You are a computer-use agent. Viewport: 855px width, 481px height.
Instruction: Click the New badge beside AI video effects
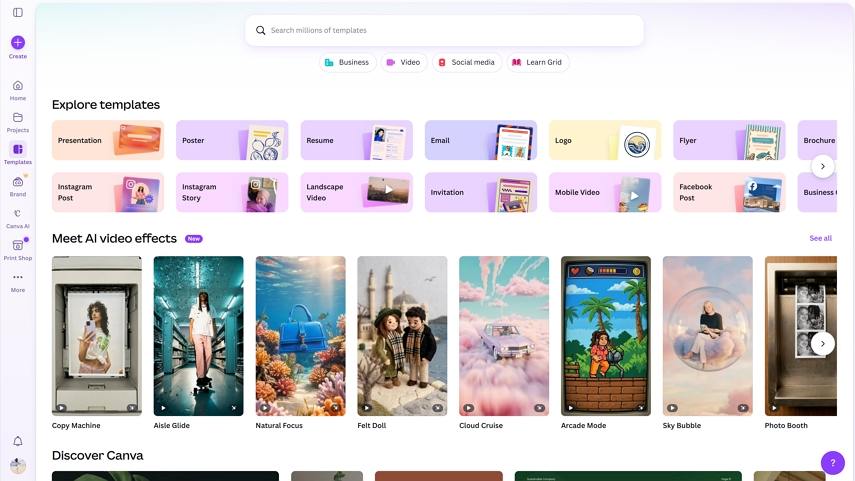(194, 239)
